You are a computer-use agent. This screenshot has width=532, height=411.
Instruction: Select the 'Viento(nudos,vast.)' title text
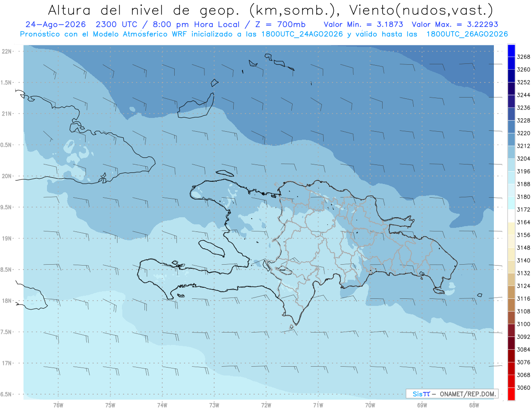pos(422,10)
